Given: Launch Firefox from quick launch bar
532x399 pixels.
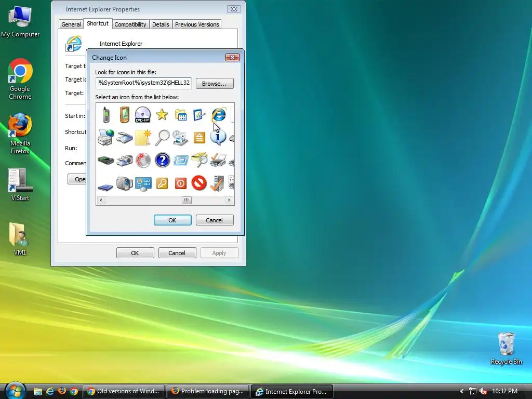Looking at the screenshot, I should tap(62, 391).
